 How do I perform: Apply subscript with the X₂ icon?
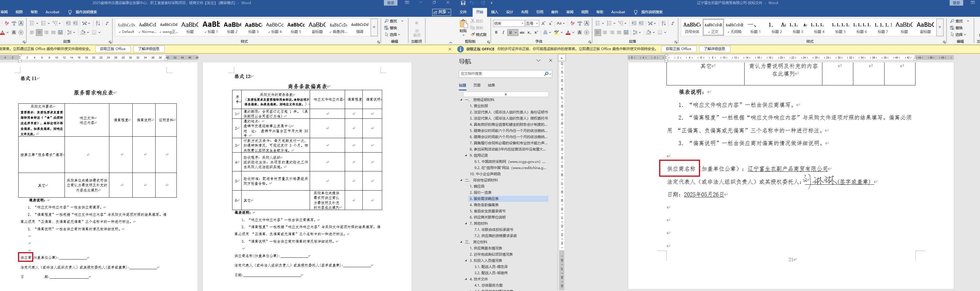529,33
